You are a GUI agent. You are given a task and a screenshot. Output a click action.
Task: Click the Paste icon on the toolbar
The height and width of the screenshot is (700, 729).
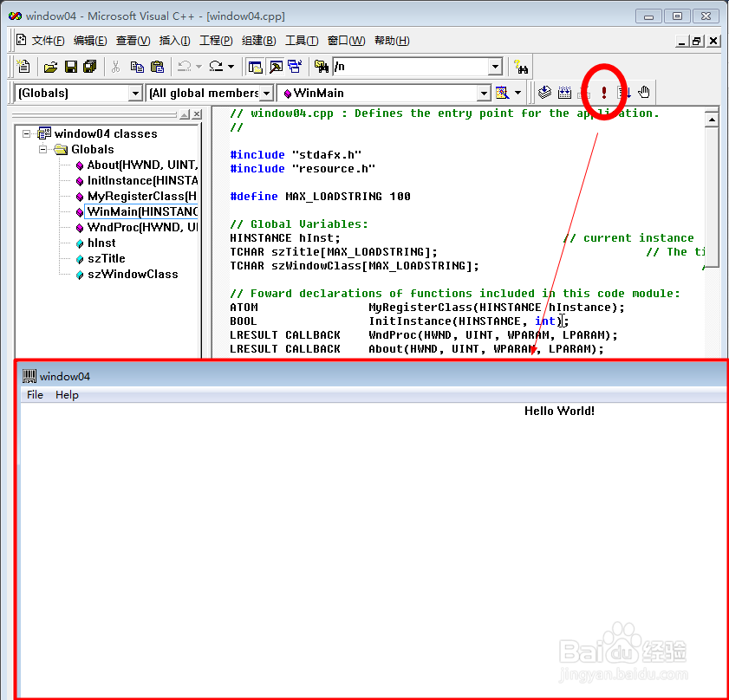click(x=156, y=66)
